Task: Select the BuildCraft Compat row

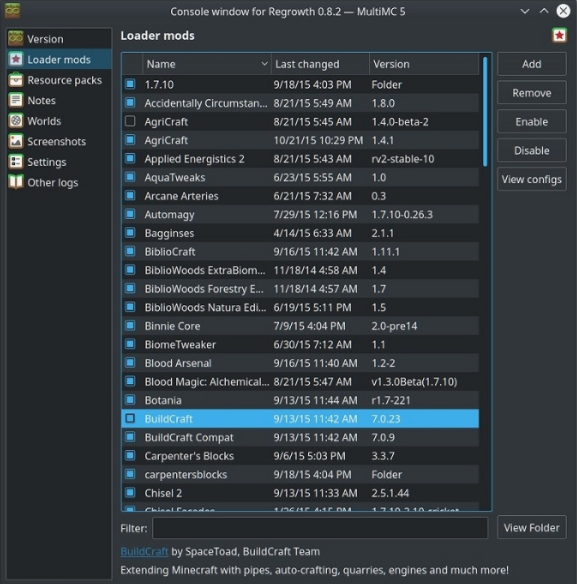Action: click(300, 437)
